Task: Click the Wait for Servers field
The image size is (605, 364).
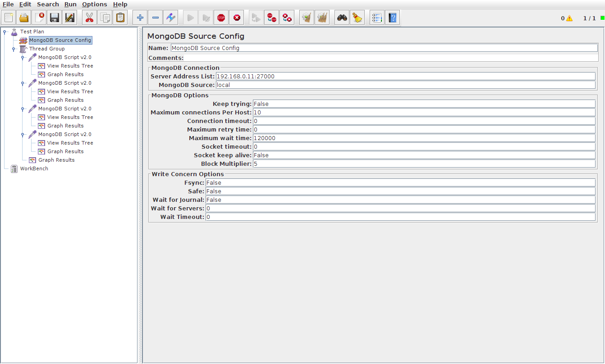Action: 401,208
